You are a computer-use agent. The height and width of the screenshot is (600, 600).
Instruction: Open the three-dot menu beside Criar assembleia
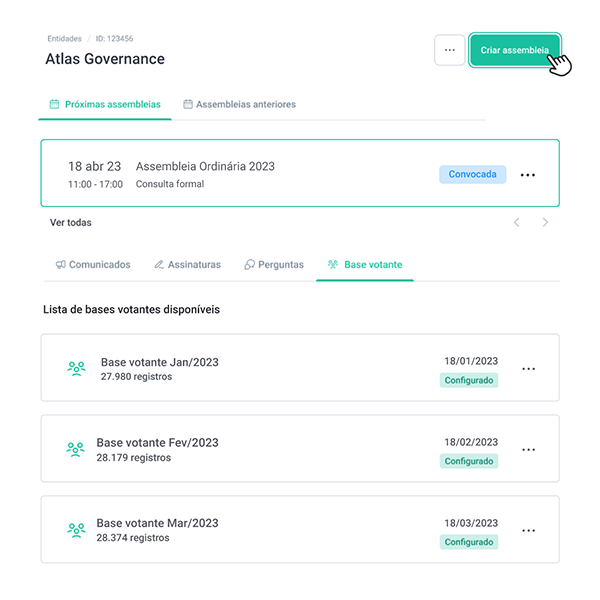point(449,50)
